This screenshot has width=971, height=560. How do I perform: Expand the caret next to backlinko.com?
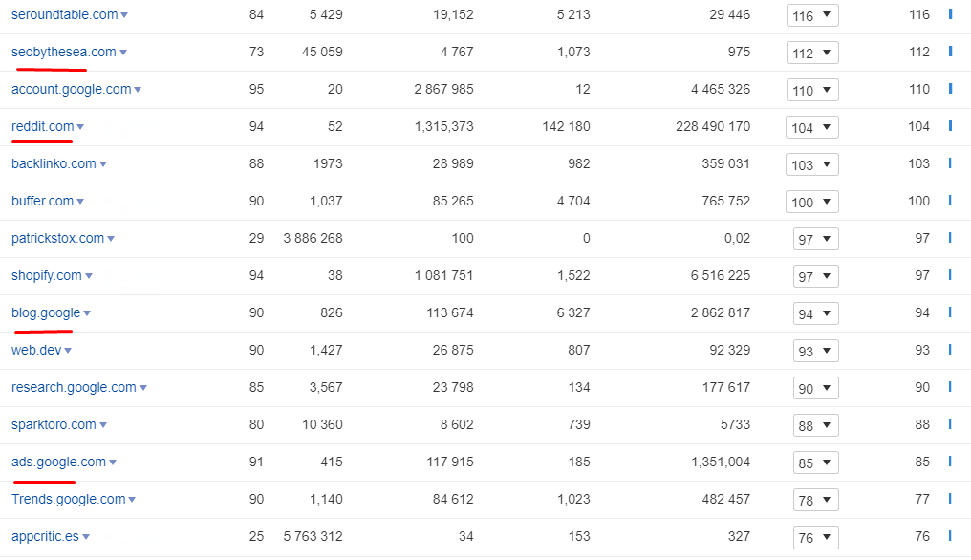pyautogui.click(x=103, y=164)
